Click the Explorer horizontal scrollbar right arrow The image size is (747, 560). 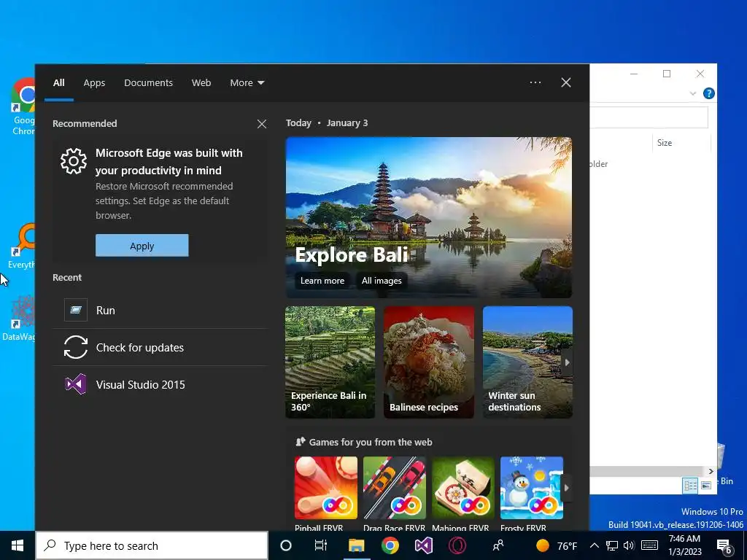coord(711,472)
